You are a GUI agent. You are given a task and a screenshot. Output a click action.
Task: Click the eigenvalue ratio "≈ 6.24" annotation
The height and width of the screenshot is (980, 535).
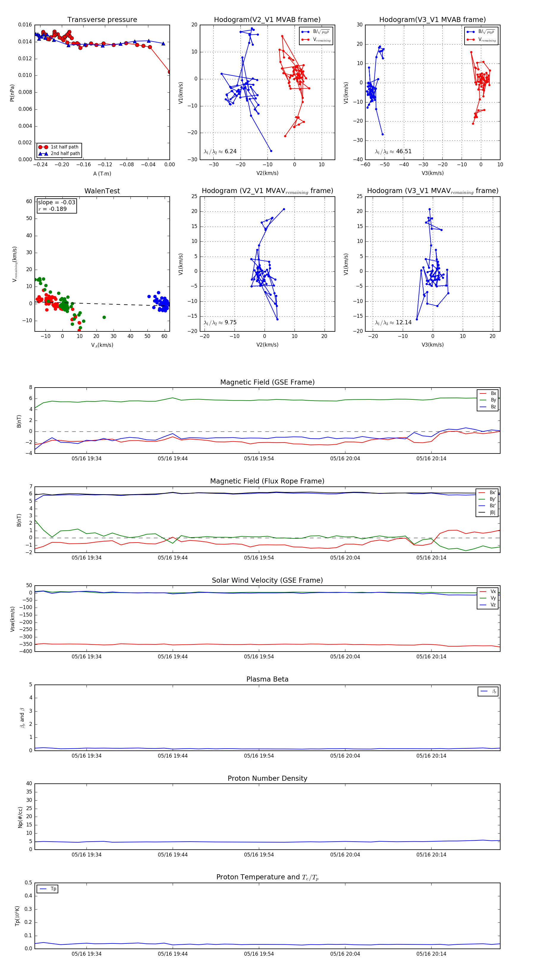tap(220, 151)
